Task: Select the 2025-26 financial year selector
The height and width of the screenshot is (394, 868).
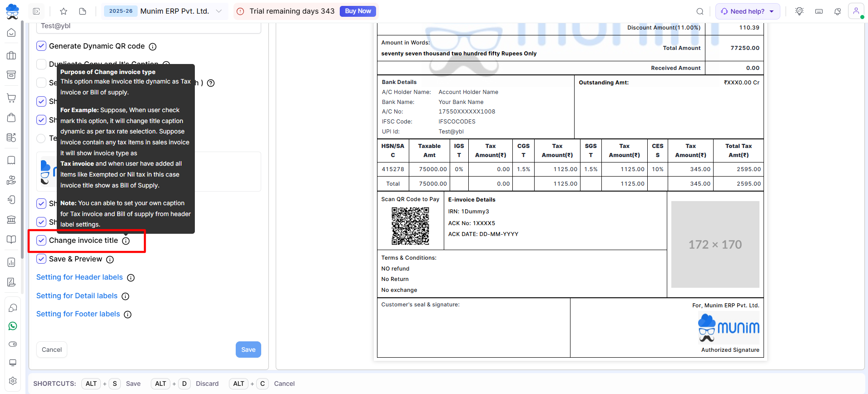Action: click(121, 11)
